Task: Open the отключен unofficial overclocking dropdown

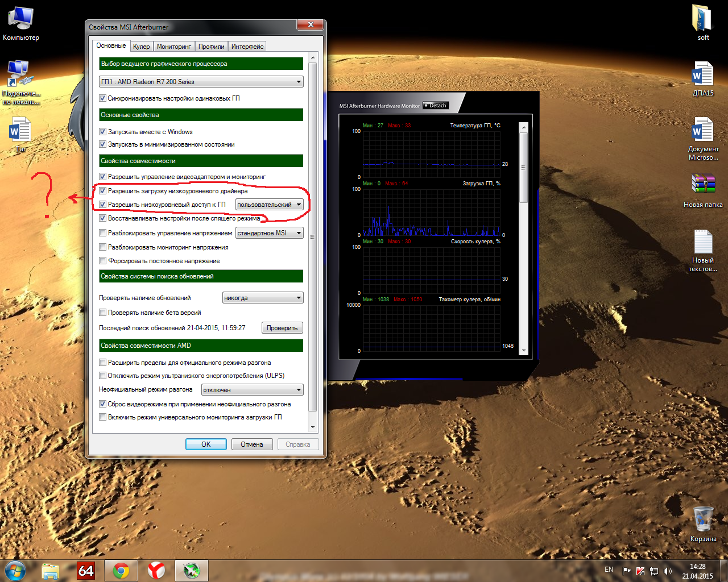Action: [253, 390]
